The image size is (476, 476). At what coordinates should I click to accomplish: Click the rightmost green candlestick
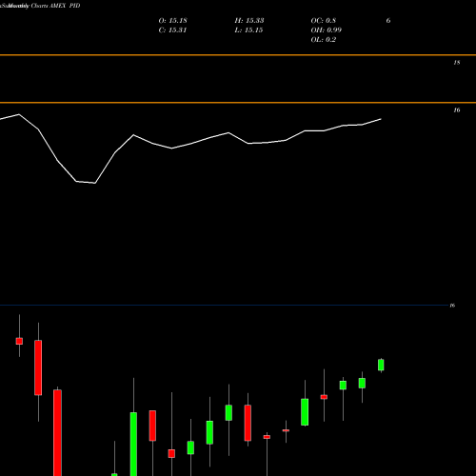[x=381, y=365]
